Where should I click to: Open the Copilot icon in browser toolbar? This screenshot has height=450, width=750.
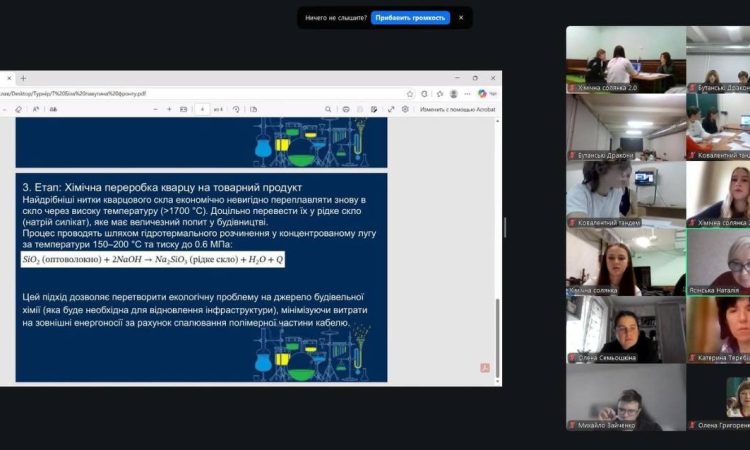(482, 94)
